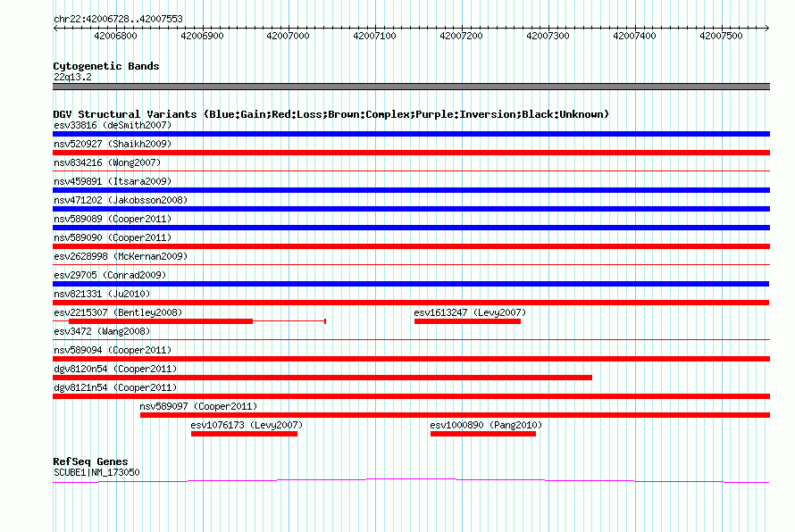Screen dimensions: 795x532
Task: Click the SCUBE1|NM_173050 gene label
Action: pyautogui.click(x=96, y=472)
